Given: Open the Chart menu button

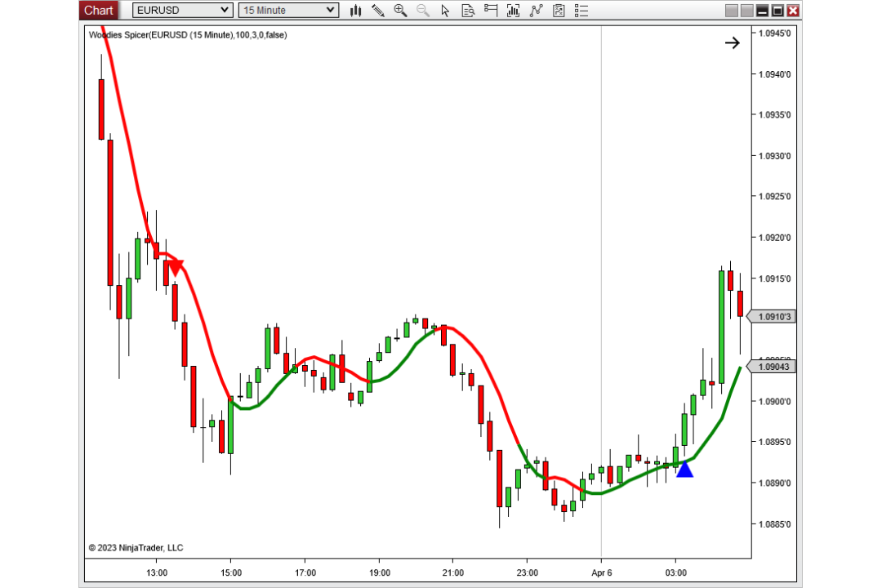Looking at the screenshot, I should (99, 10).
